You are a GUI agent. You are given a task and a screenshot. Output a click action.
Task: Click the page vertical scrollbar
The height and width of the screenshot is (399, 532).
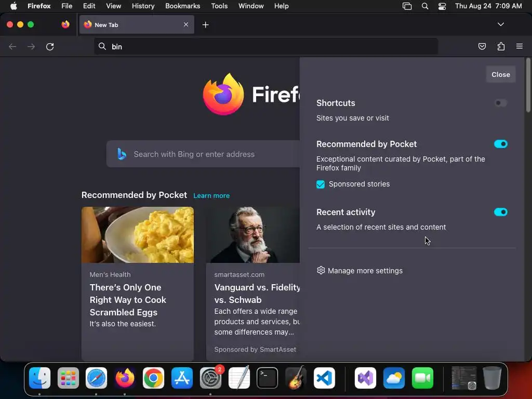click(x=528, y=85)
